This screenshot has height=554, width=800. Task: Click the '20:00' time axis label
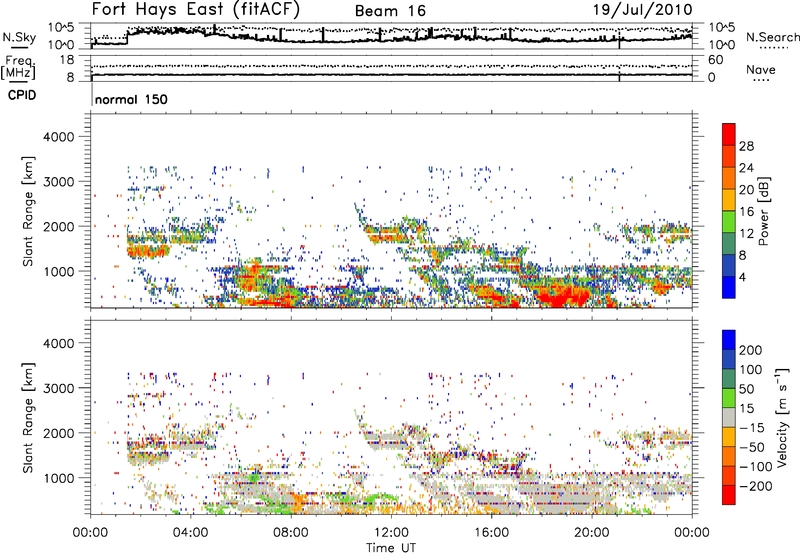point(592,533)
